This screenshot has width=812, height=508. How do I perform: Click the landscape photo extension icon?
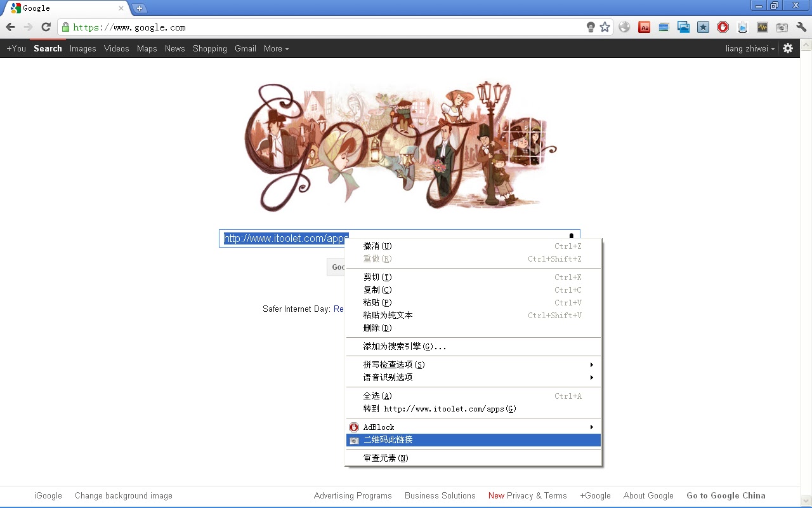tap(664, 27)
